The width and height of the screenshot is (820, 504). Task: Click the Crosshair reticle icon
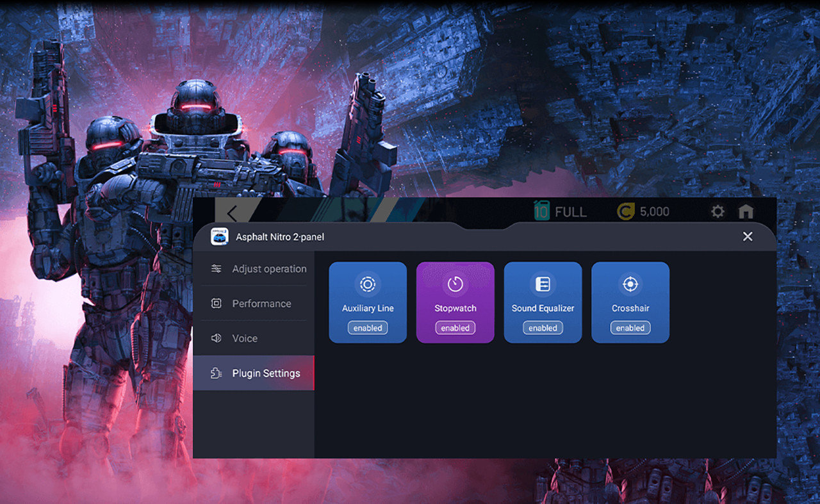click(x=630, y=284)
